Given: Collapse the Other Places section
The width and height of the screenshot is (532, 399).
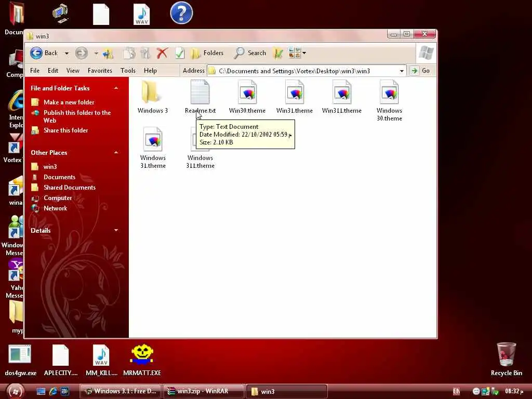Looking at the screenshot, I should click(116, 153).
